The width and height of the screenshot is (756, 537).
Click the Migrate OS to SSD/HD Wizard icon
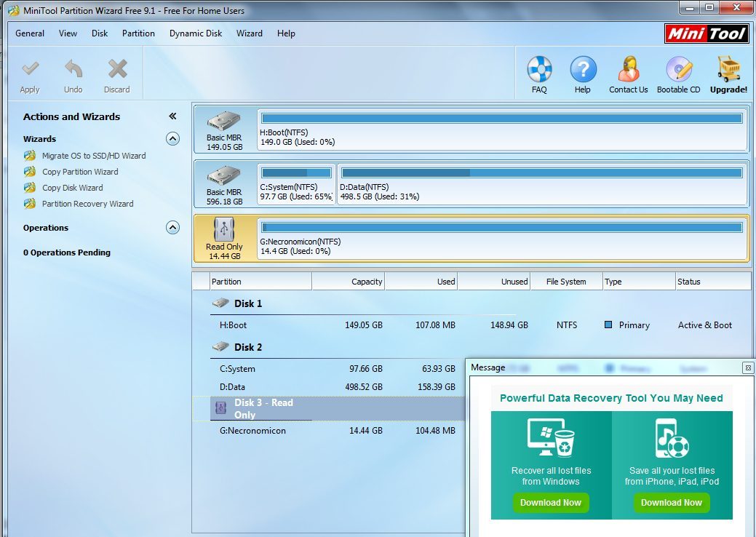pos(30,156)
